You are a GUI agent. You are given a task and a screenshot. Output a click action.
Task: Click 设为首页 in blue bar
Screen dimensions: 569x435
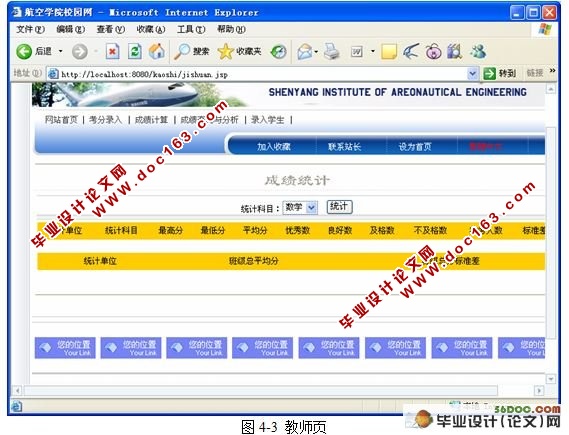click(x=415, y=147)
